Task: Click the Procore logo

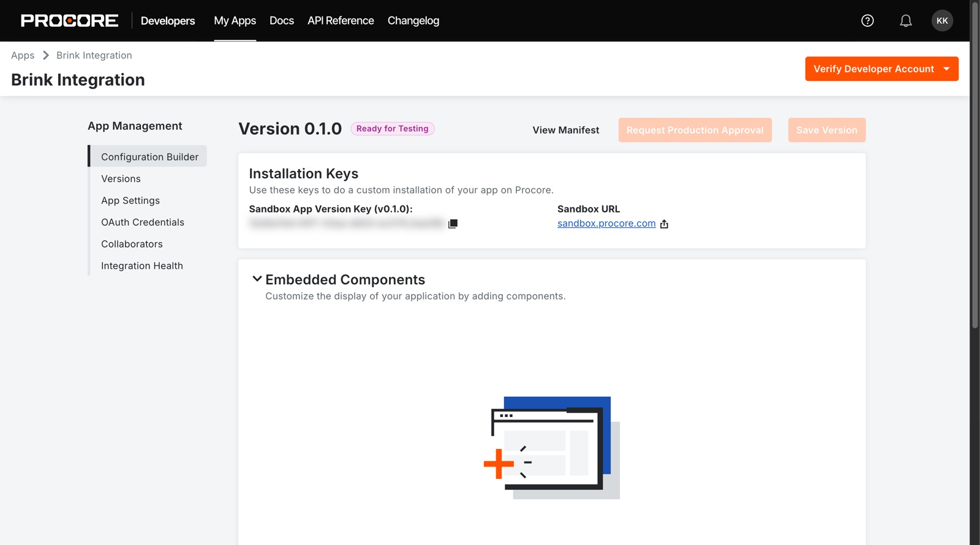Action: [69, 21]
